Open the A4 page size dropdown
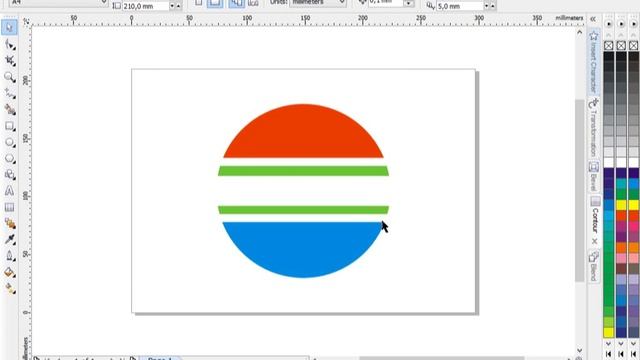Viewport: 640px width, 360px height. 104,3
